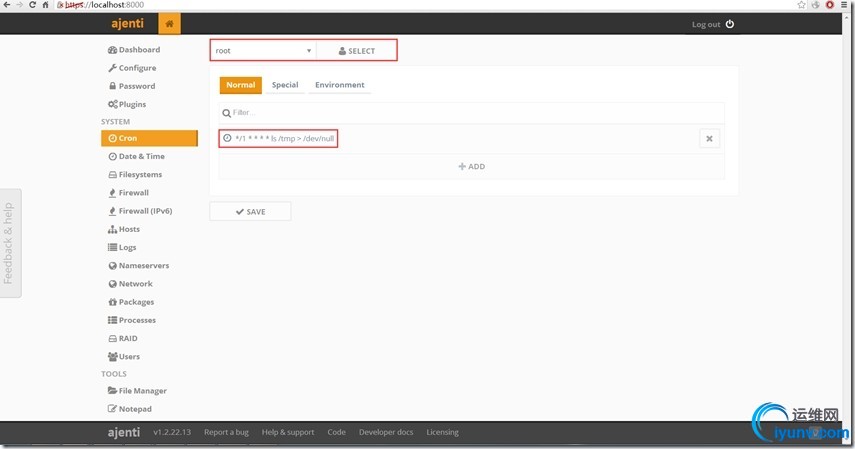Viewport: 855px width, 449px height.
Task: Click the Code footer link
Action: 336,432
